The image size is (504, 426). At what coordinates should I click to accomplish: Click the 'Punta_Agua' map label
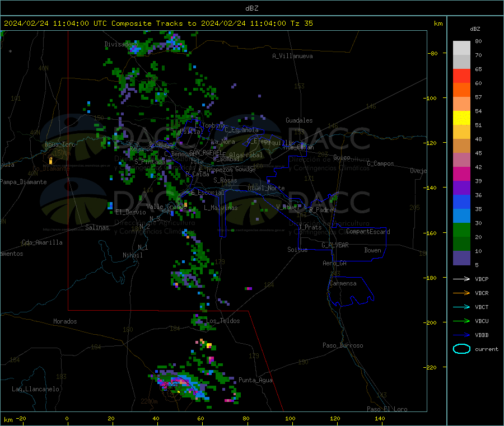(x=255, y=380)
